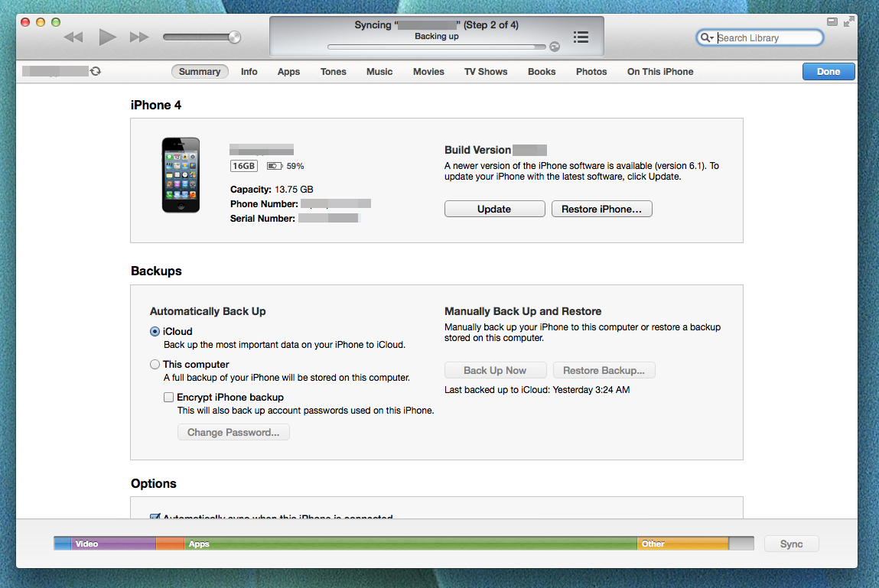Click the blue audio storage segment
The image size is (879, 588).
point(62,544)
